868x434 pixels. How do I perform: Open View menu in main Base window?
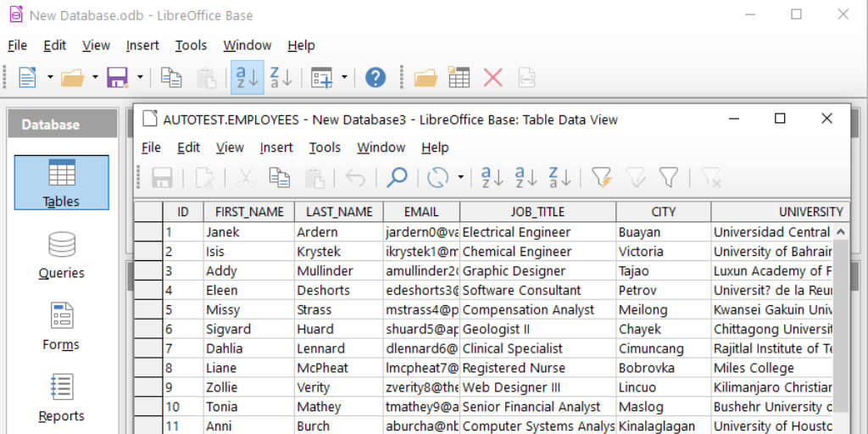[x=96, y=46]
